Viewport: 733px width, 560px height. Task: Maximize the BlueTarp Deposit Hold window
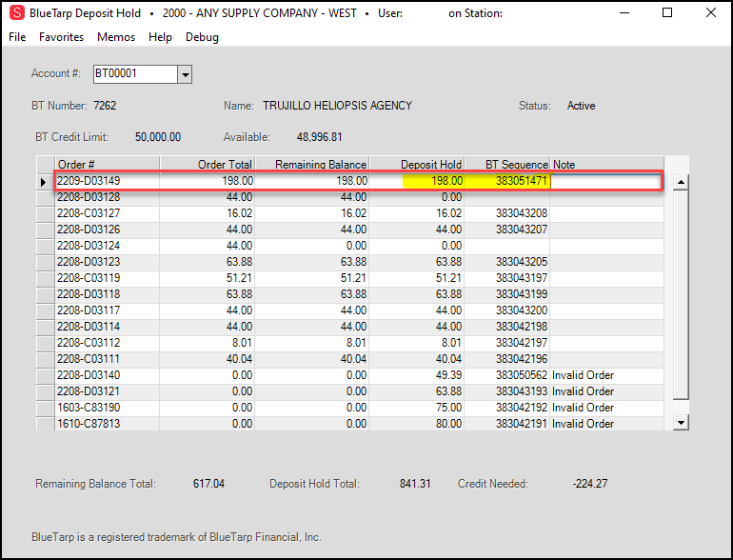(667, 13)
